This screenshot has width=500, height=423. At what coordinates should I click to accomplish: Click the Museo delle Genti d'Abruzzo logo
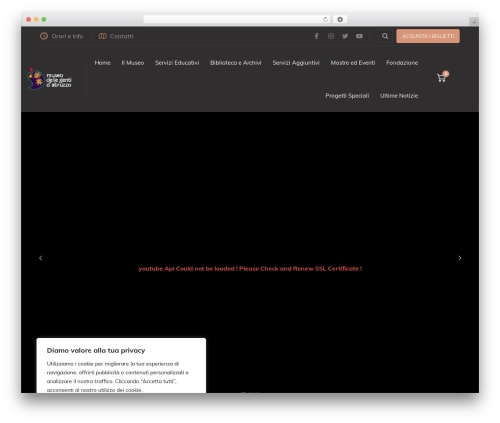click(x=49, y=79)
